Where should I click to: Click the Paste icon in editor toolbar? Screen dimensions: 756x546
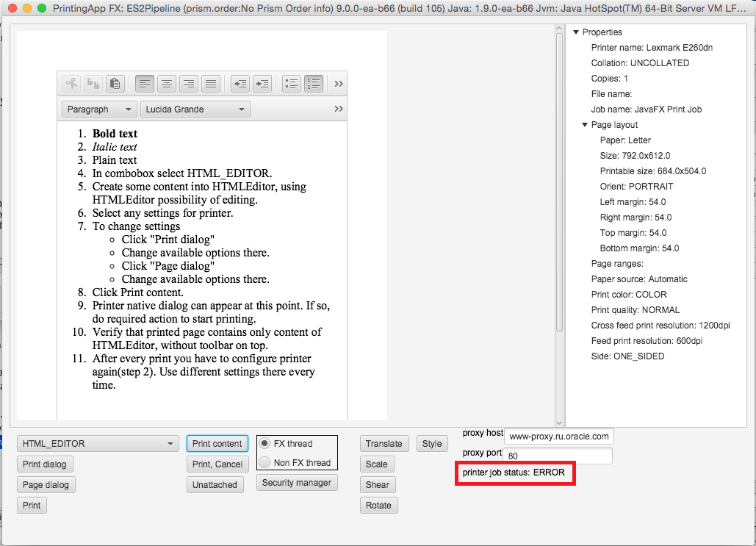(x=115, y=84)
